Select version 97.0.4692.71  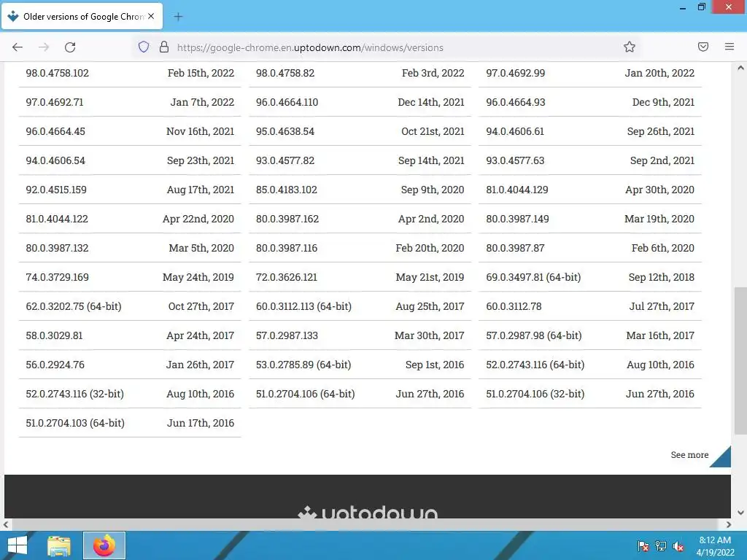pyautogui.click(x=130, y=102)
